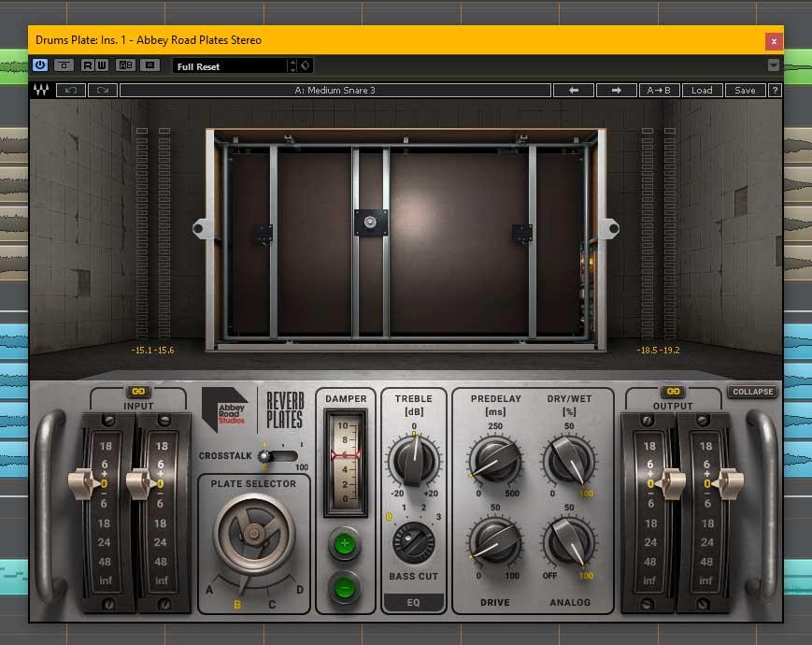Image resolution: width=812 pixels, height=645 pixels.
Task: Toggle the plugin power icon
Action: pos(39,65)
